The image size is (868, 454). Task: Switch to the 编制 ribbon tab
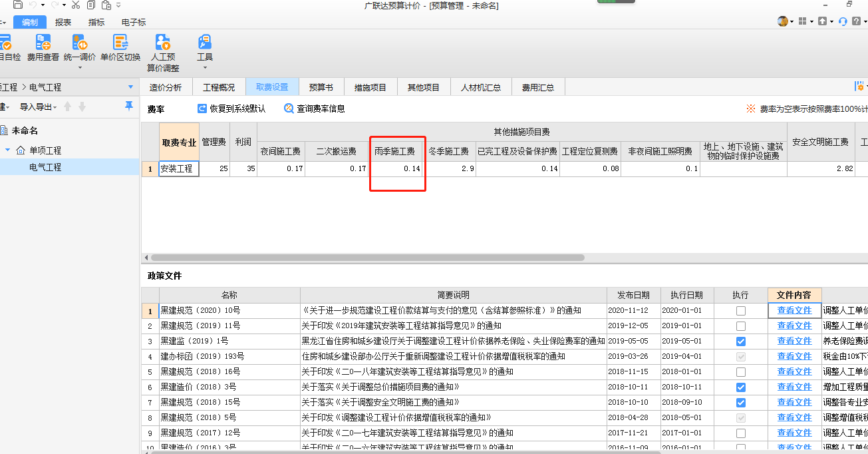tap(30, 22)
